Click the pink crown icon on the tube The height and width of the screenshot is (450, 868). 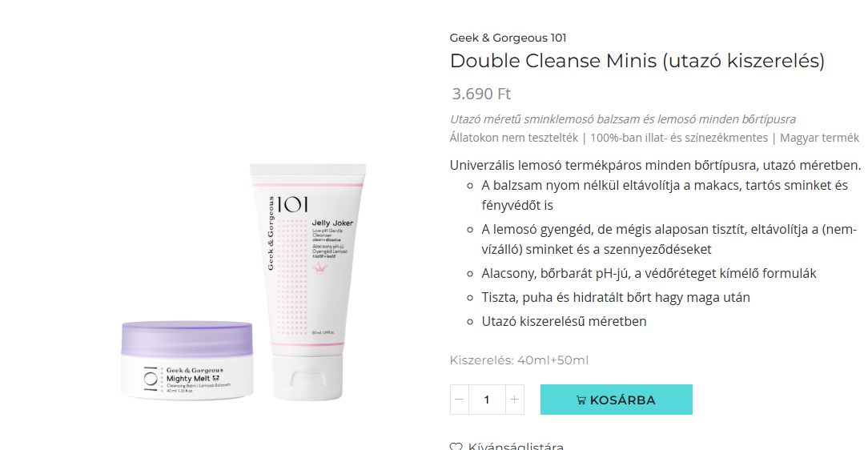click(320, 268)
